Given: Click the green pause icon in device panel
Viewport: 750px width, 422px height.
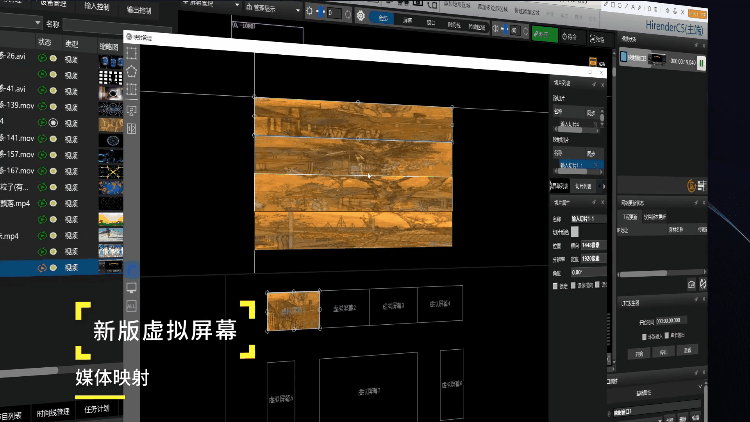Looking at the screenshot, I should 701,63.
